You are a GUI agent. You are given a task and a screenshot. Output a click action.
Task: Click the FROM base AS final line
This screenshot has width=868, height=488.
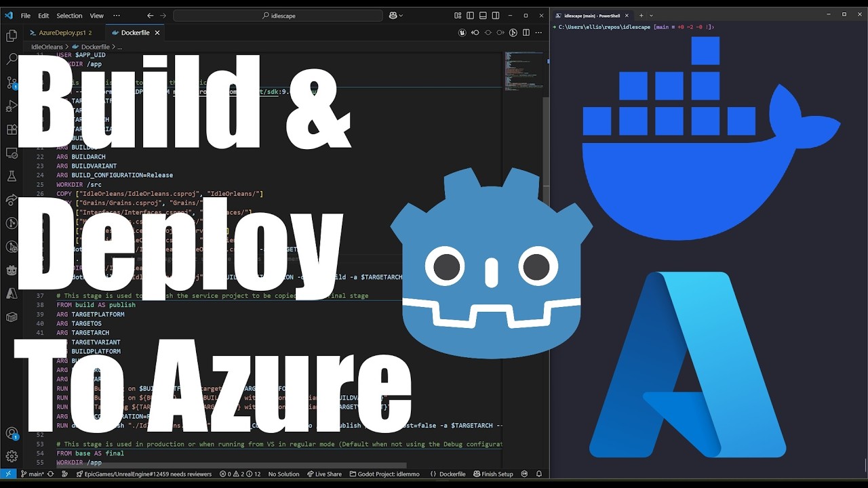tap(90, 453)
